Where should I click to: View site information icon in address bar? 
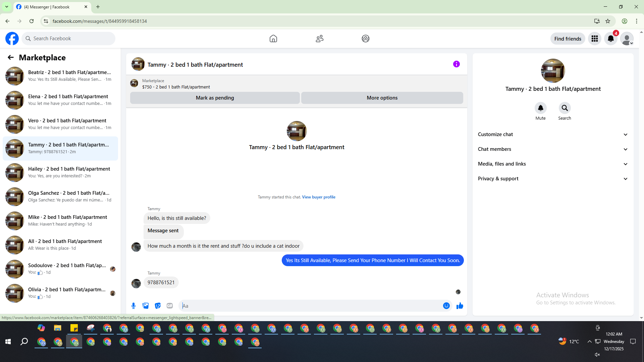46,21
